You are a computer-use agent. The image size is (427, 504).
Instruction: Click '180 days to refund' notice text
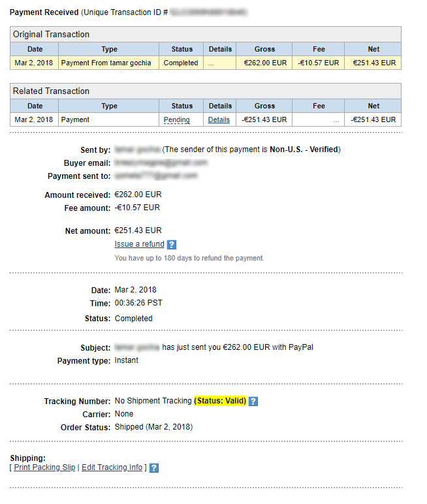(189, 258)
